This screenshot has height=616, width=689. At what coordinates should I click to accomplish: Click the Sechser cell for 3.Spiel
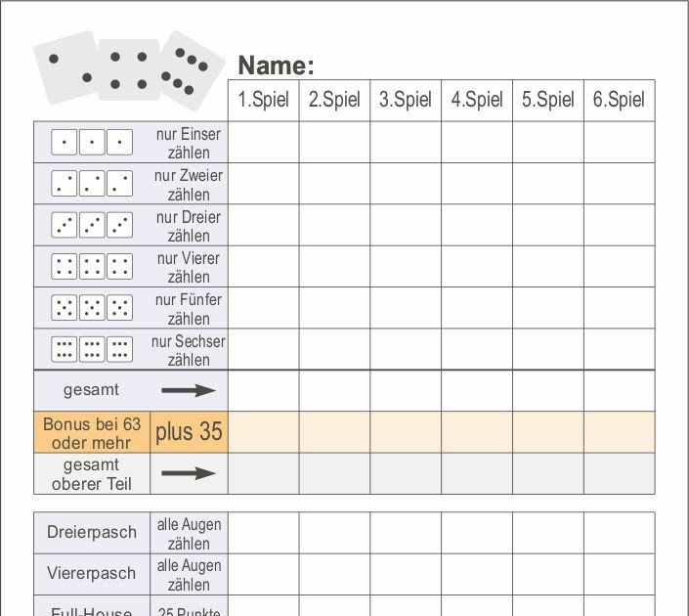point(406,349)
